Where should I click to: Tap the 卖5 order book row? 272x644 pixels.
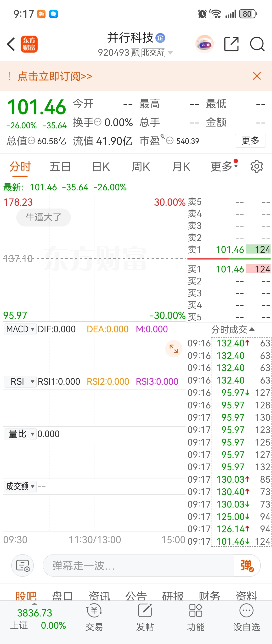tap(229, 202)
